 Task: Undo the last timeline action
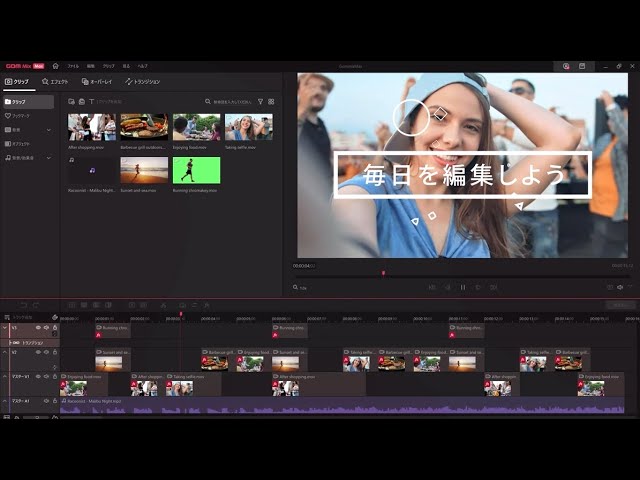pyautogui.click(x=23, y=305)
